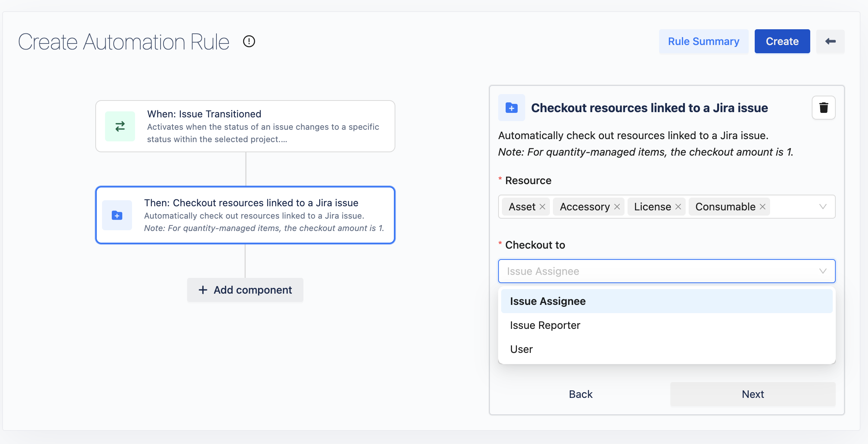Delete component using the trash icon
The image size is (868, 444).
pyautogui.click(x=823, y=108)
